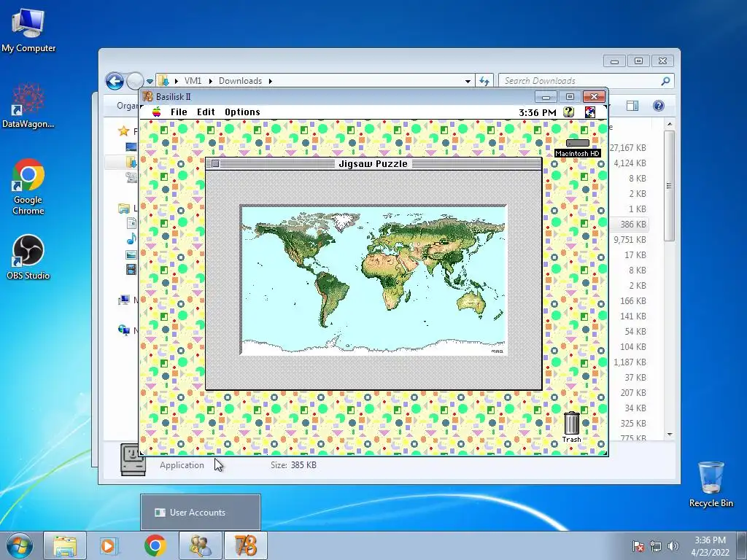Open the Apple menu in Basilisk II
This screenshot has height=560, width=747.
[x=156, y=112]
